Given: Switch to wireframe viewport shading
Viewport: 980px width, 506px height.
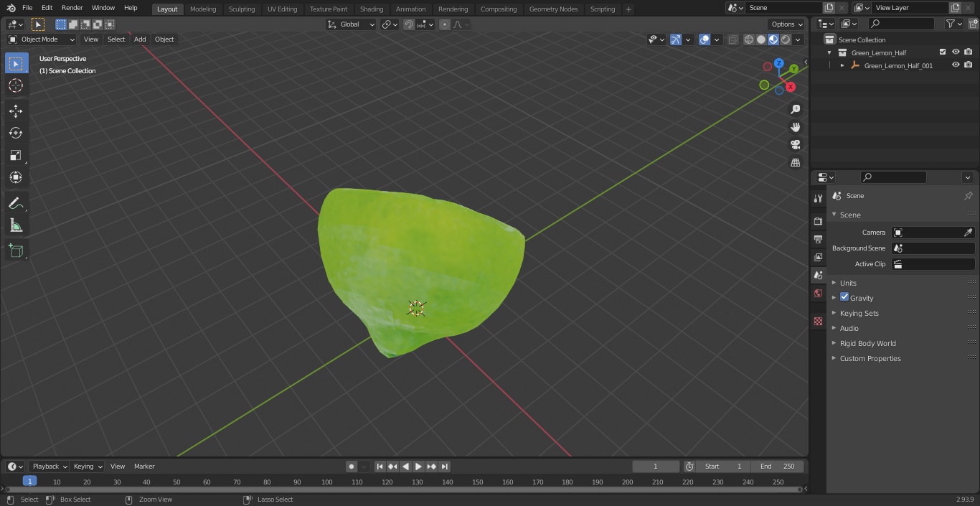Looking at the screenshot, I should (x=749, y=39).
